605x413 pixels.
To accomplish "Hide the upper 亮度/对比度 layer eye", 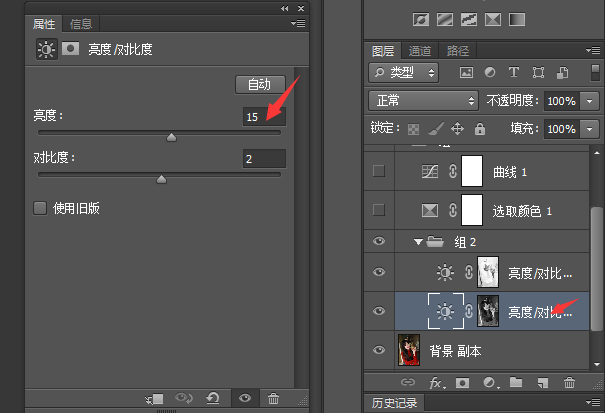I will point(379,272).
